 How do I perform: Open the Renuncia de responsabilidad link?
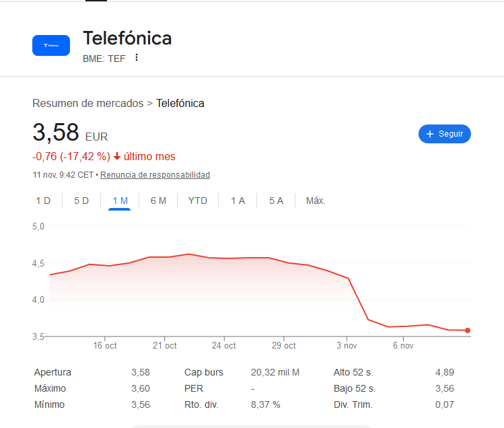coord(155,175)
